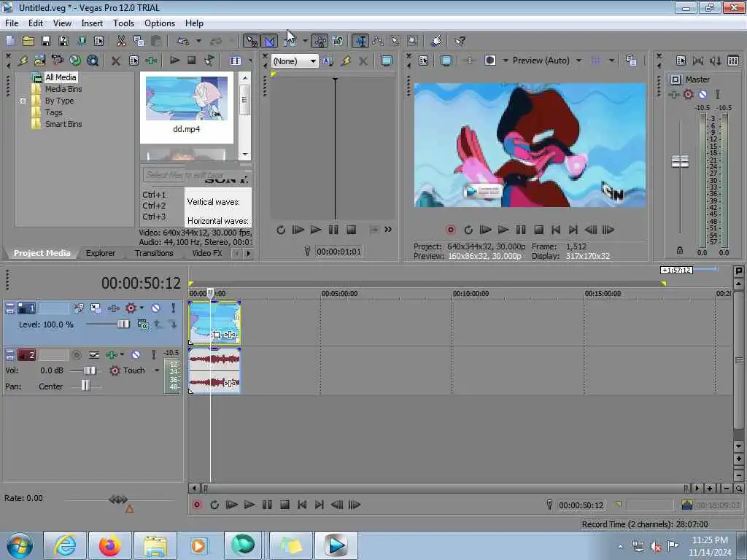Viewport: 747px width, 560px height.
Task: Mute audio track 2
Action: [x=136, y=355]
